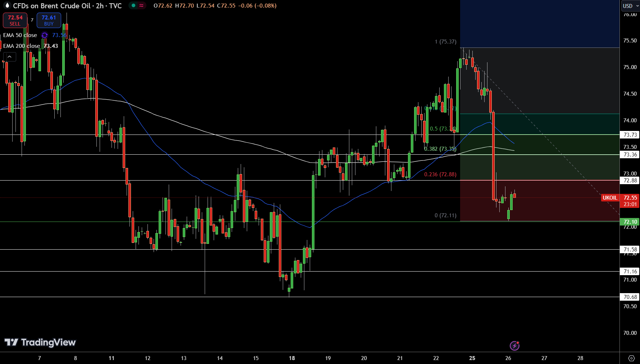Click date 25 on the time axis
This screenshot has height=364, width=640.
click(472, 358)
